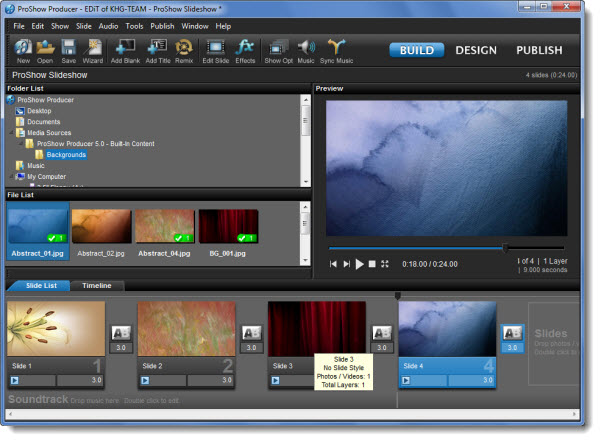Click the slide style play icon under Slide 1
Viewport: 600px width, 441px height.
pos(15,380)
